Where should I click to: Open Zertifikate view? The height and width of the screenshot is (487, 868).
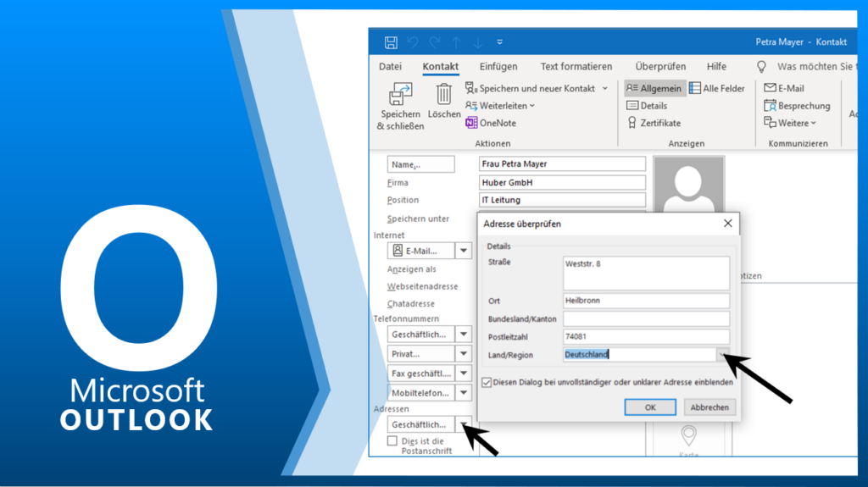click(654, 123)
